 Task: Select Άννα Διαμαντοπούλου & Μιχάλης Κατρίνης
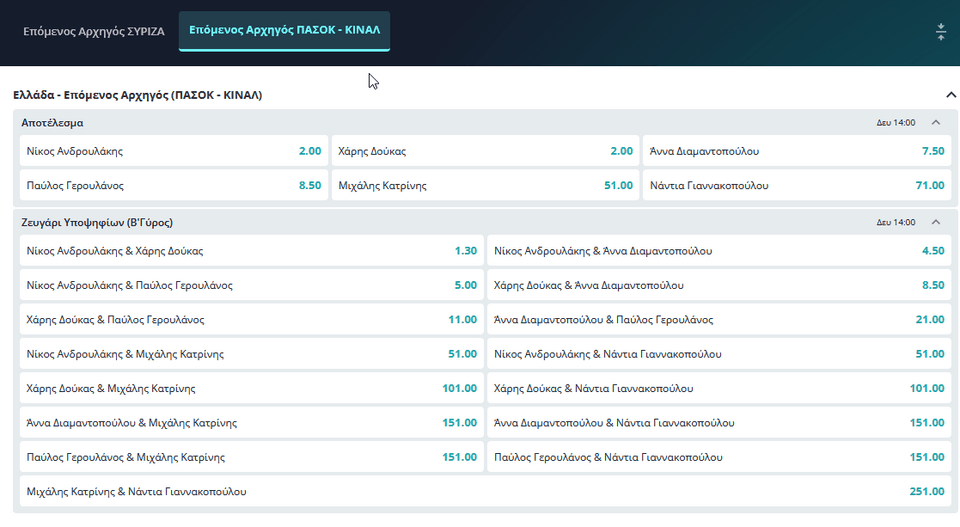[251, 422]
